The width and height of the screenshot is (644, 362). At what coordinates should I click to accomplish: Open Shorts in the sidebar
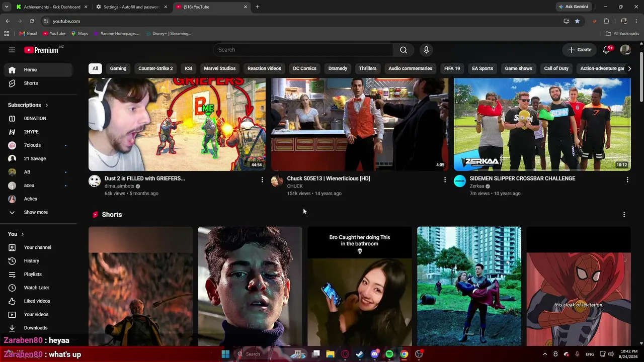(x=39, y=83)
